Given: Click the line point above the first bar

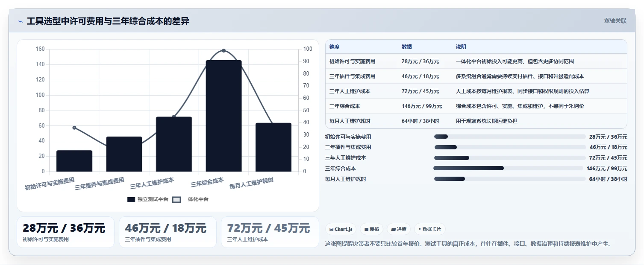Looking at the screenshot, I should [x=74, y=128].
